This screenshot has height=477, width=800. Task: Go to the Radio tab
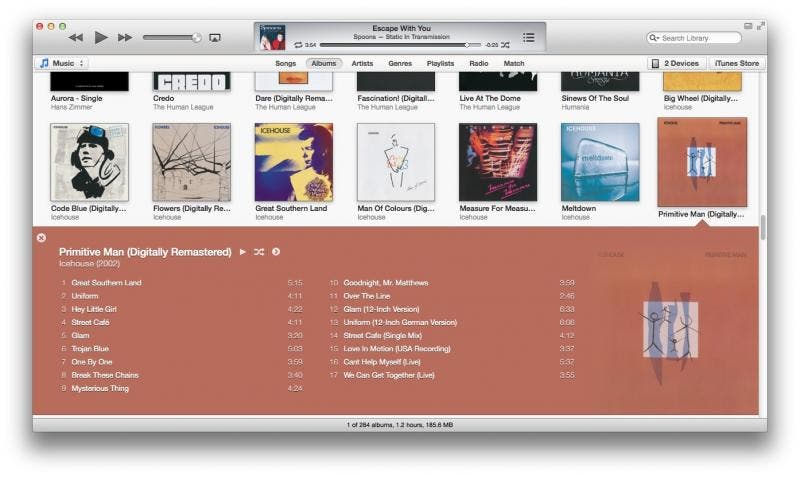point(479,63)
